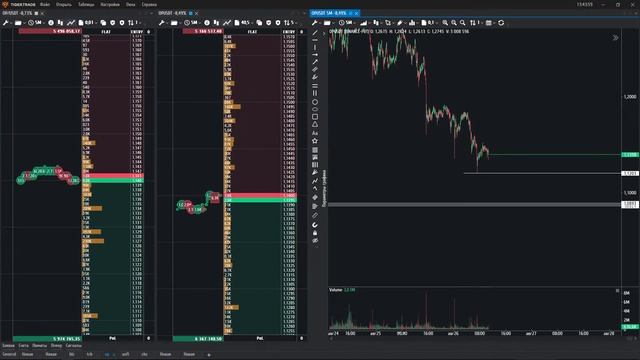Click the zoom in magnifier

point(445,23)
